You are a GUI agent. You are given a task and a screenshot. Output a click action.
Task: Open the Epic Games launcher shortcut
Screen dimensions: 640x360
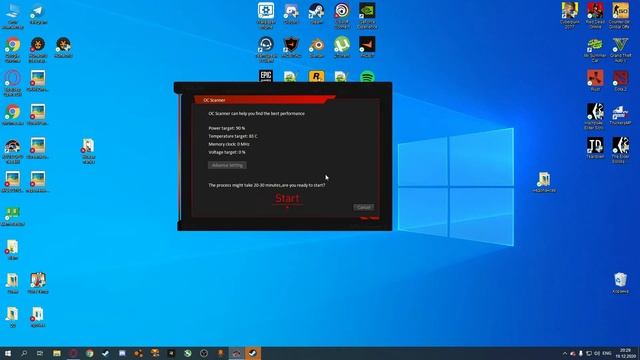266,76
